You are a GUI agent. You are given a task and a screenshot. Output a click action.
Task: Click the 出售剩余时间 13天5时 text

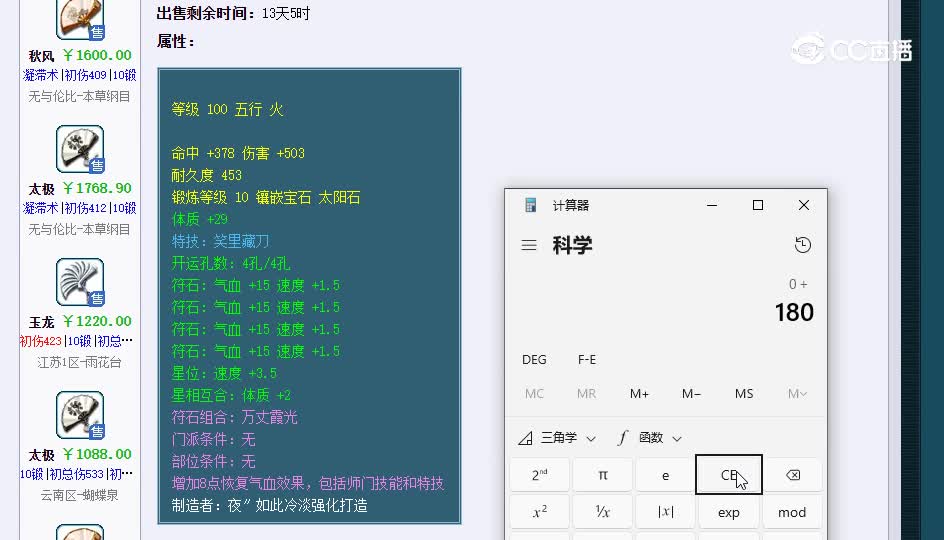[234, 13]
